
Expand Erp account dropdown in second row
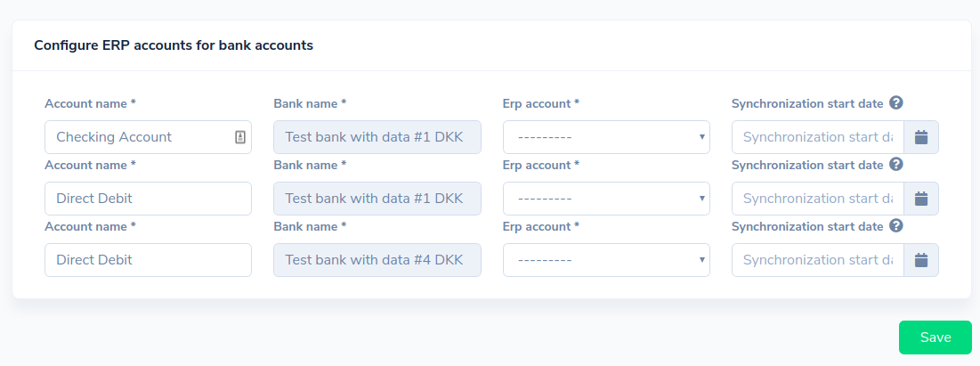(606, 199)
